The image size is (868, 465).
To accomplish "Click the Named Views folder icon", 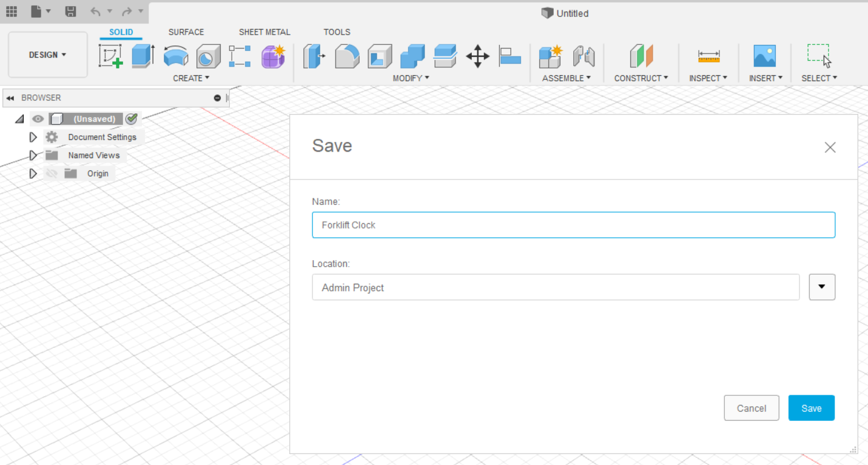I will pyautogui.click(x=52, y=155).
